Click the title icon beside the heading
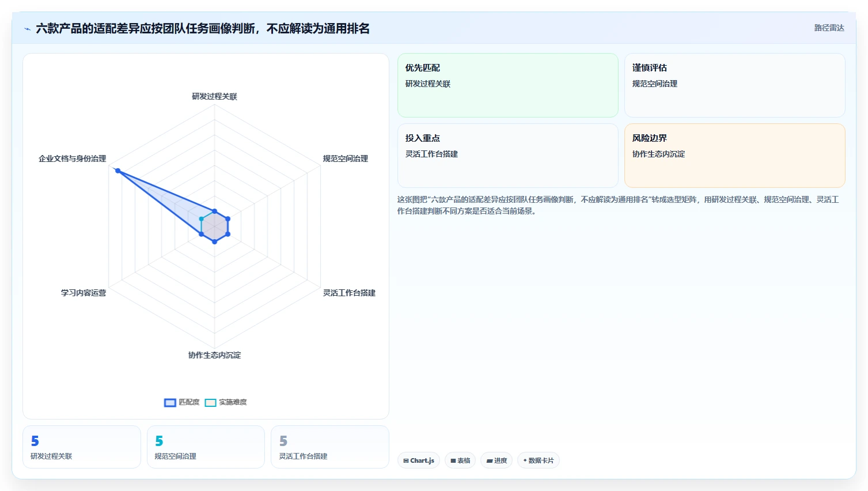Image resolution: width=868 pixels, height=491 pixels. [x=27, y=29]
